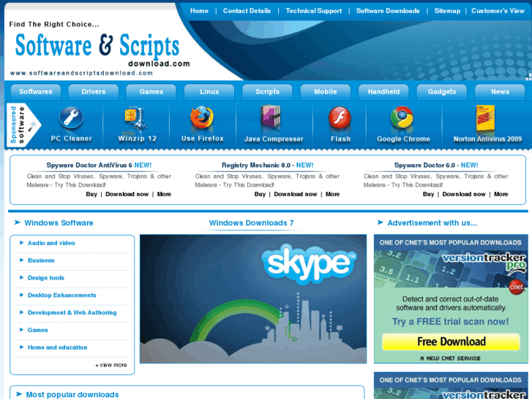Open the Desktop Enhancements category
The width and height of the screenshot is (532, 399).
click(x=61, y=295)
